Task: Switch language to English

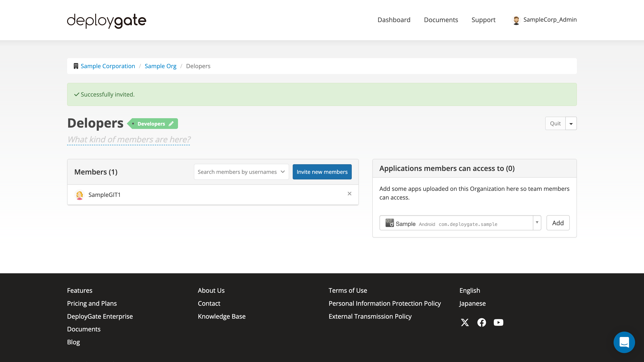Action: click(x=470, y=290)
